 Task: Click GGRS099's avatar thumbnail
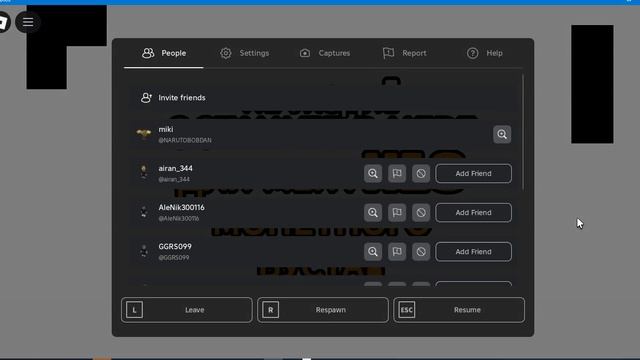tap(144, 251)
